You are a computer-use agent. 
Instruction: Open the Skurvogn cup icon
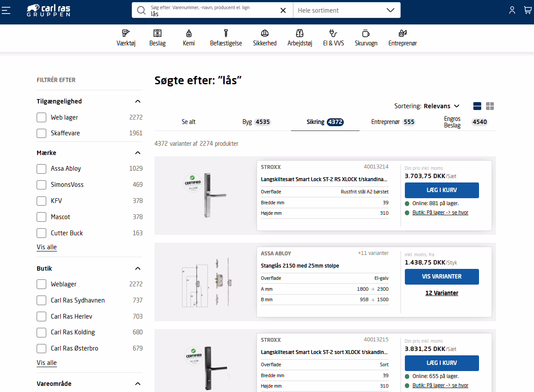366,33
